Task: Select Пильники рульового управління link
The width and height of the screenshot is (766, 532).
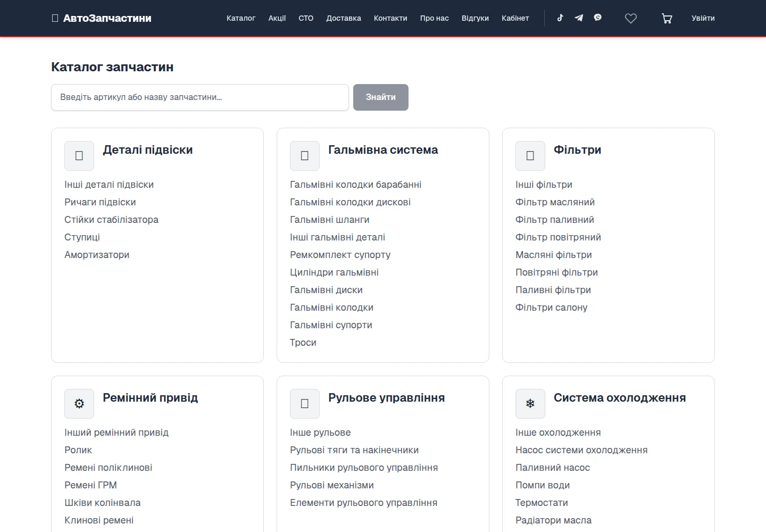Action: pyautogui.click(x=364, y=468)
